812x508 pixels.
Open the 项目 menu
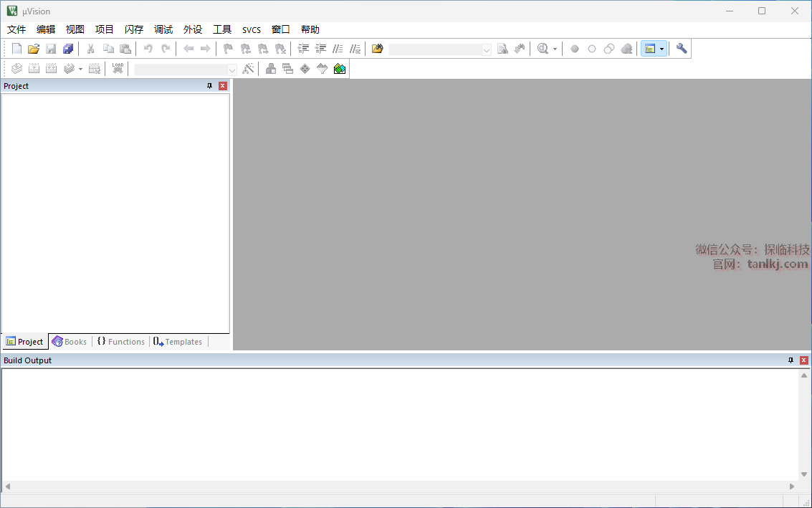coord(105,29)
